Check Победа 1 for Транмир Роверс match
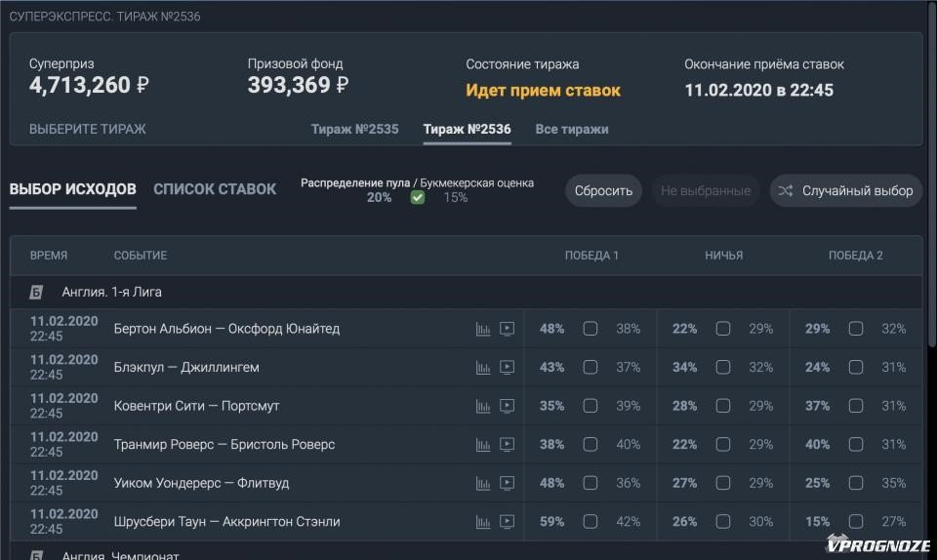Screen dimensions: 937x560 (x=591, y=444)
